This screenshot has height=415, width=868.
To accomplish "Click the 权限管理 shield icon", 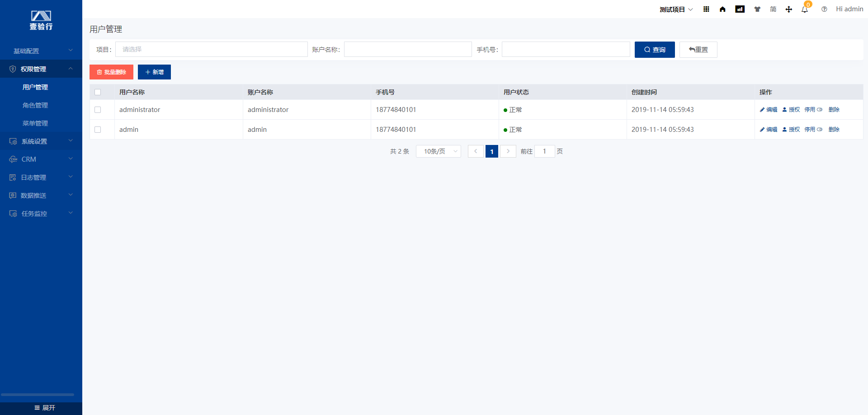I will click(x=13, y=69).
